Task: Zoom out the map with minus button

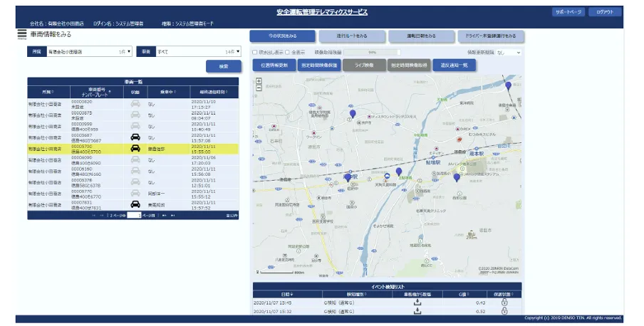Action: click(x=259, y=88)
